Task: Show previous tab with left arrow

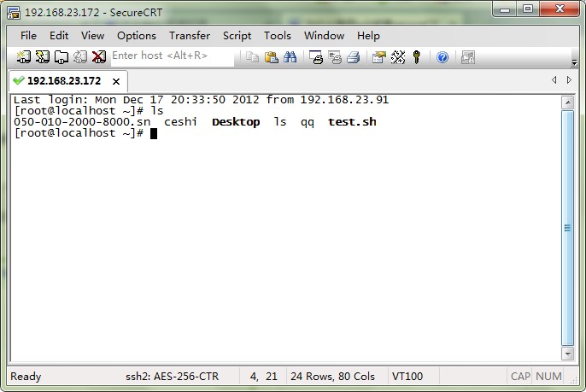Action: pyautogui.click(x=554, y=80)
